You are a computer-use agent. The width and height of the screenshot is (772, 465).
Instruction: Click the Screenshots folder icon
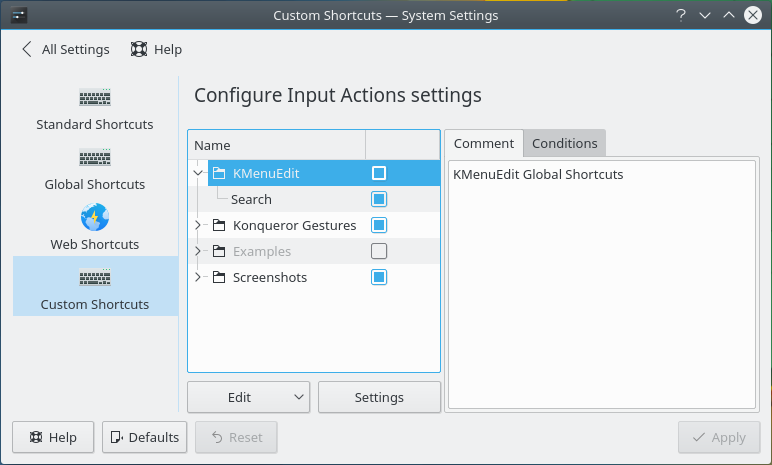tap(219, 277)
